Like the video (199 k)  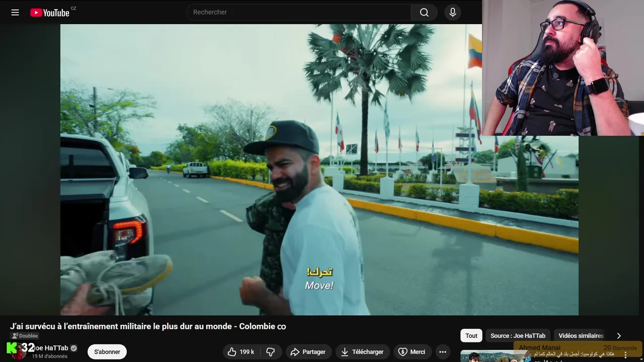[x=241, y=352]
